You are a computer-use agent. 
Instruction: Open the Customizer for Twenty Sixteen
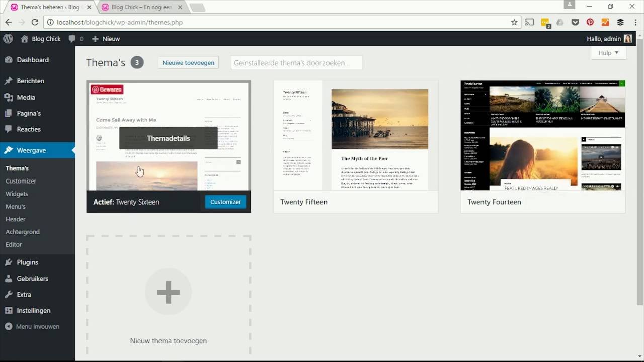coord(225,202)
